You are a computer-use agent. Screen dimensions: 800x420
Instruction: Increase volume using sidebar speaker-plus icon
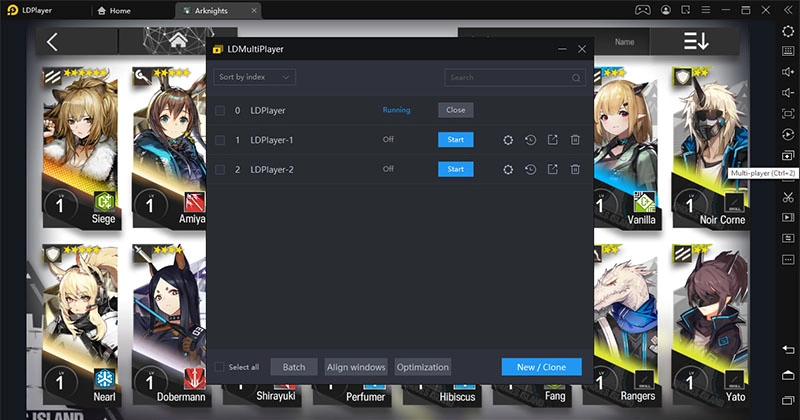click(788, 72)
